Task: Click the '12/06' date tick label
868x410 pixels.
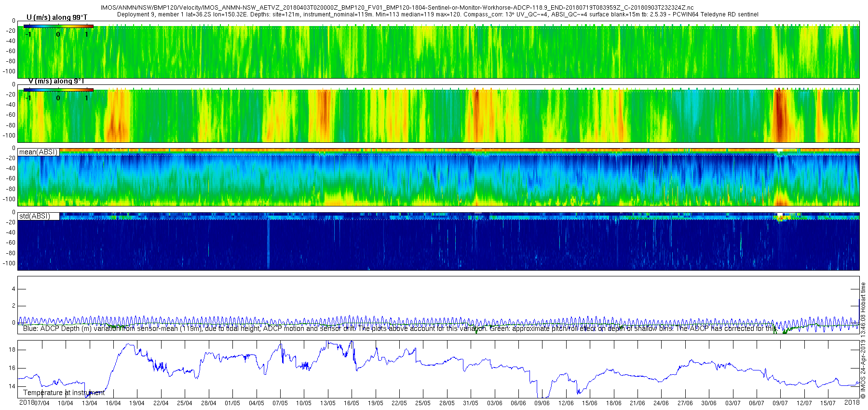Action: (566, 403)
